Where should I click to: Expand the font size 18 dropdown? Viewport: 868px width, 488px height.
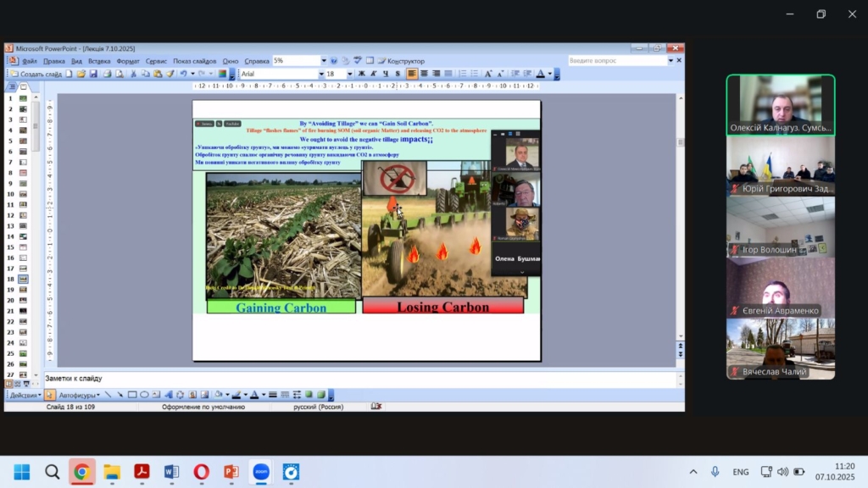(349, 74)
